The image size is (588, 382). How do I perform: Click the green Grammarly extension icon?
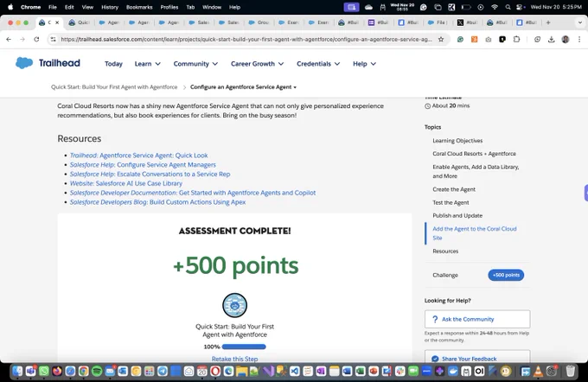[460, 40]
